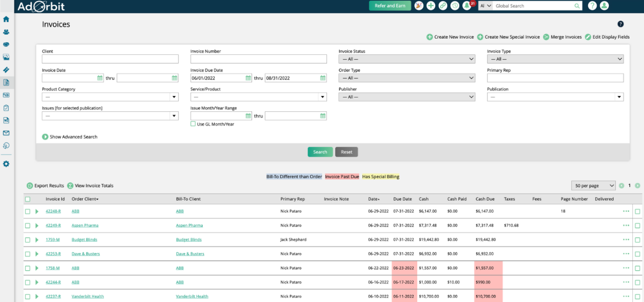Open the Invoice Status dropdown

pos(407,59)
